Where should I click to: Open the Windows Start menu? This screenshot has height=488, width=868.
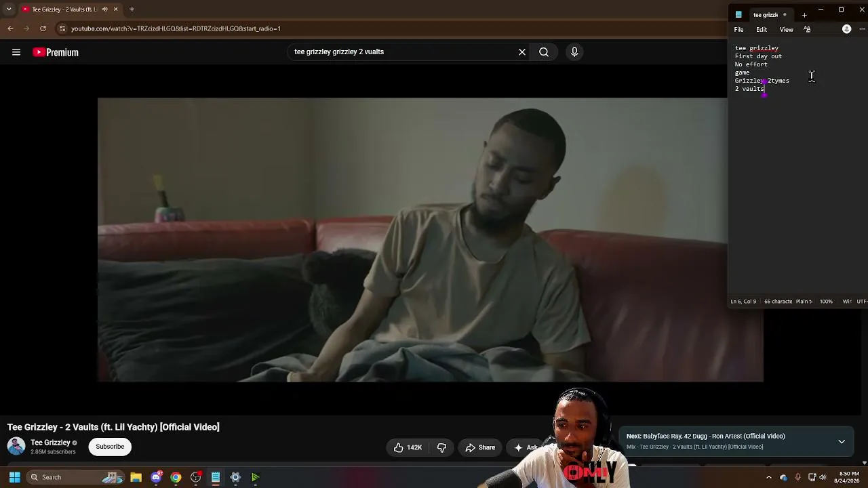point(14,477)
